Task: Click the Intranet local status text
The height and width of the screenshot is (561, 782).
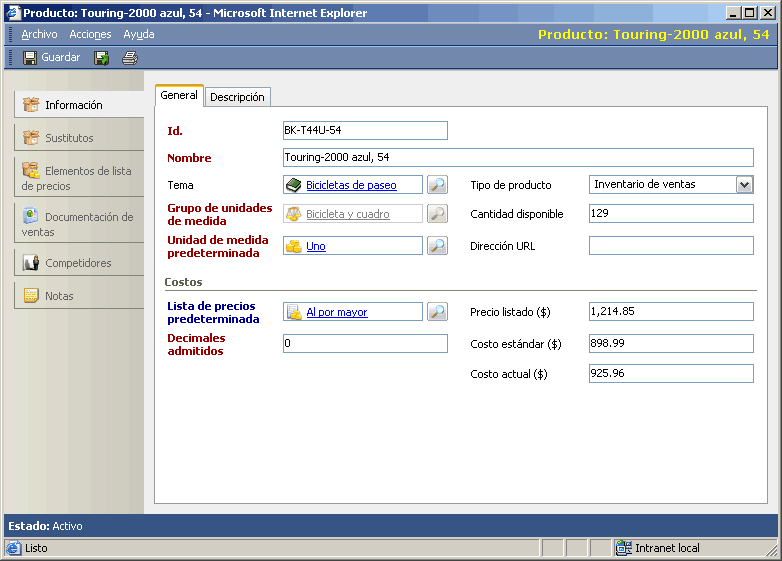Action: (667, 548)
